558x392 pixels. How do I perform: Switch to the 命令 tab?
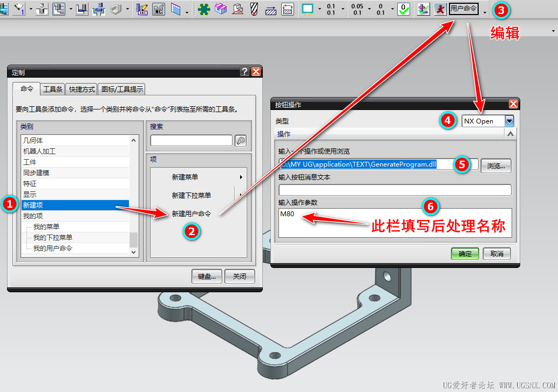click(26, 88)
